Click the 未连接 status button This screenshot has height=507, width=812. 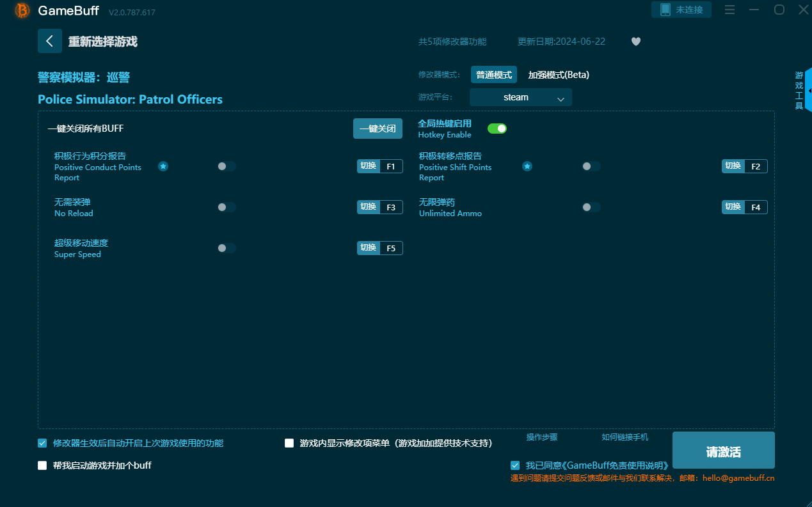(x=681, y=10)
